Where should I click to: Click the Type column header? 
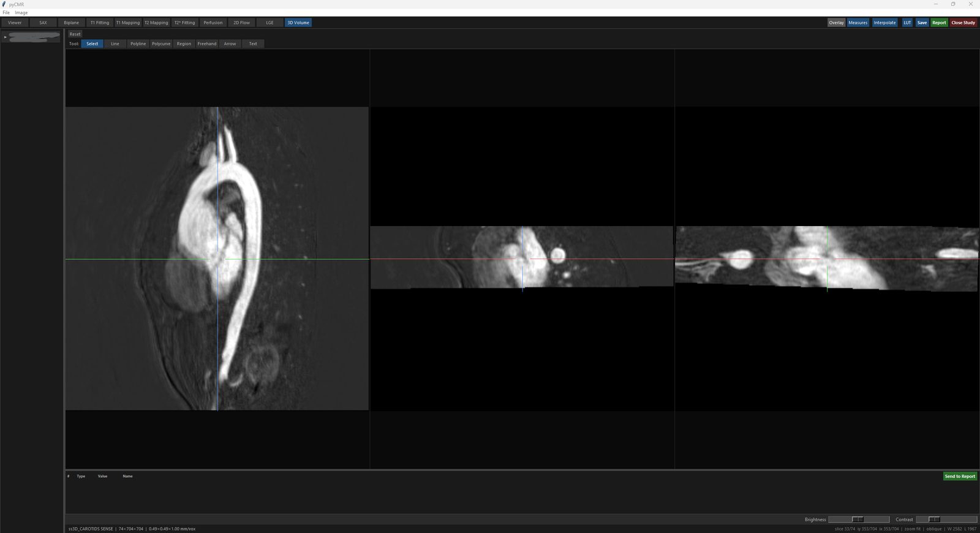[x=81, y=476]
